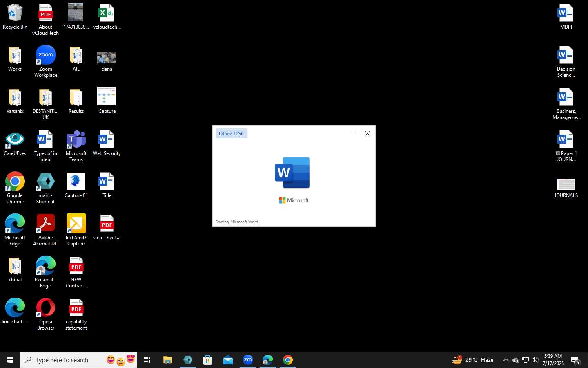588x368 pixels.
Task: Open Microsoft Store from taskbar
Action: tap(207, 360)
